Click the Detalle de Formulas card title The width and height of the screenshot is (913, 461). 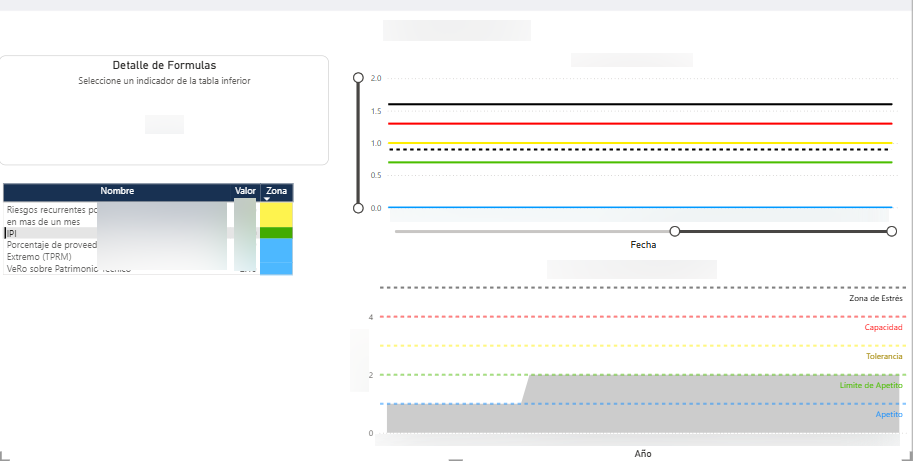[x=164, y=65]
